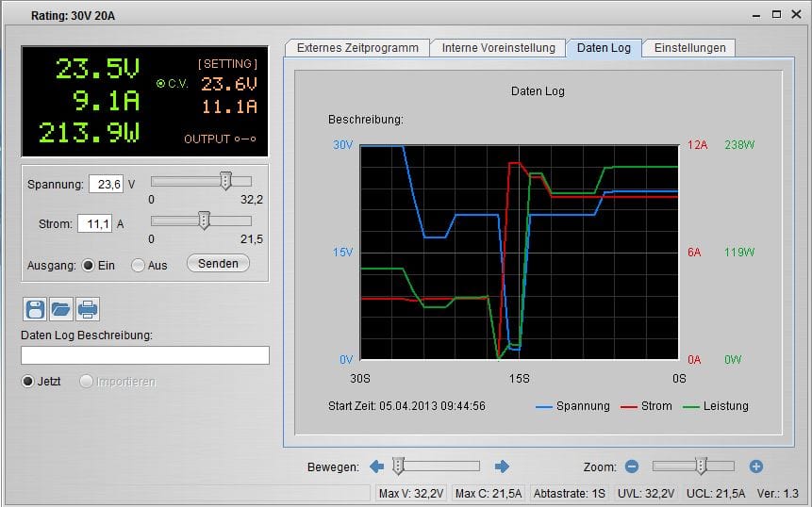Click the Spannung voltage slider handle
Image resolution: width=812 pixels, height=507 pixels.
point(225,181)
